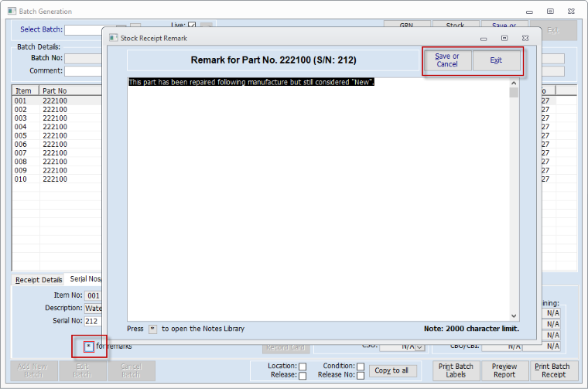Click the Cancel Batch button
Screen dimensions: 588x389
coord(131,370)
